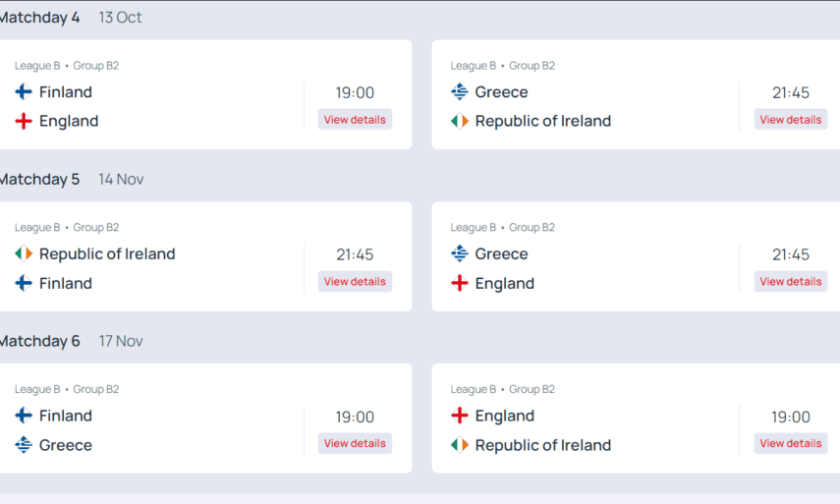Select Republic of Ireland name in Matchday 6
Image resolution: width=840 pixels, height=504 pixels.
(542, 445)
